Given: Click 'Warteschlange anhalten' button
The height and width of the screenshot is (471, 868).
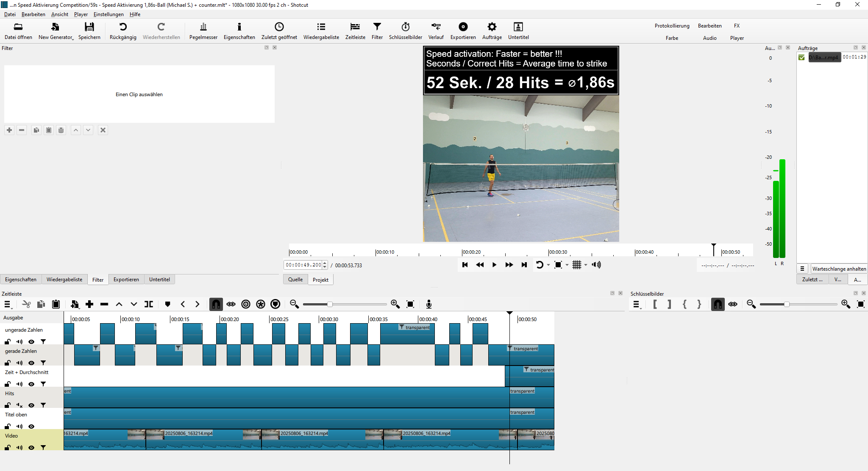Looking at the screenshot, I should tap(839, 269).
